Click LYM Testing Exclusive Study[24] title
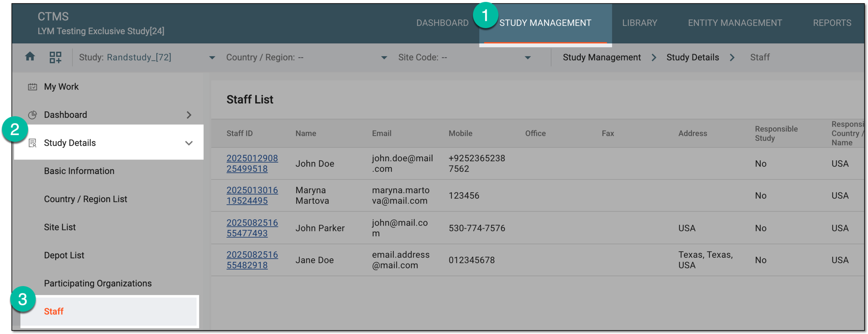 [x=101, y=31]
